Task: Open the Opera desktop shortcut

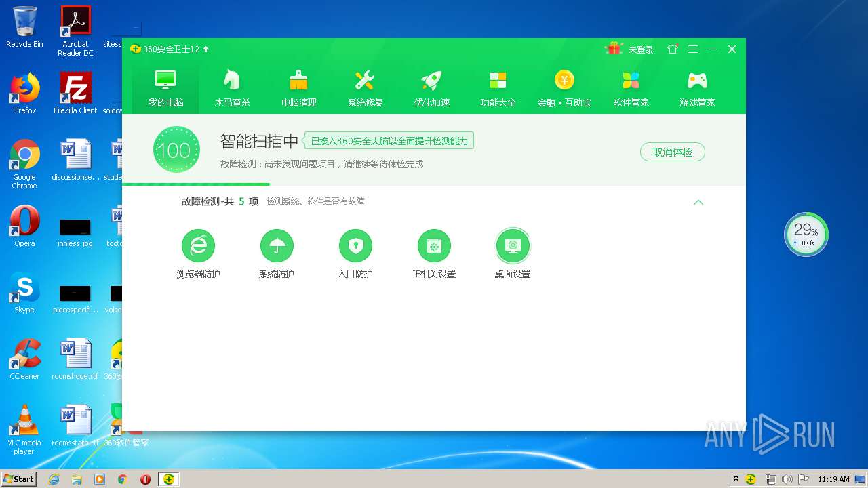Action: click(x=24, y=226)
